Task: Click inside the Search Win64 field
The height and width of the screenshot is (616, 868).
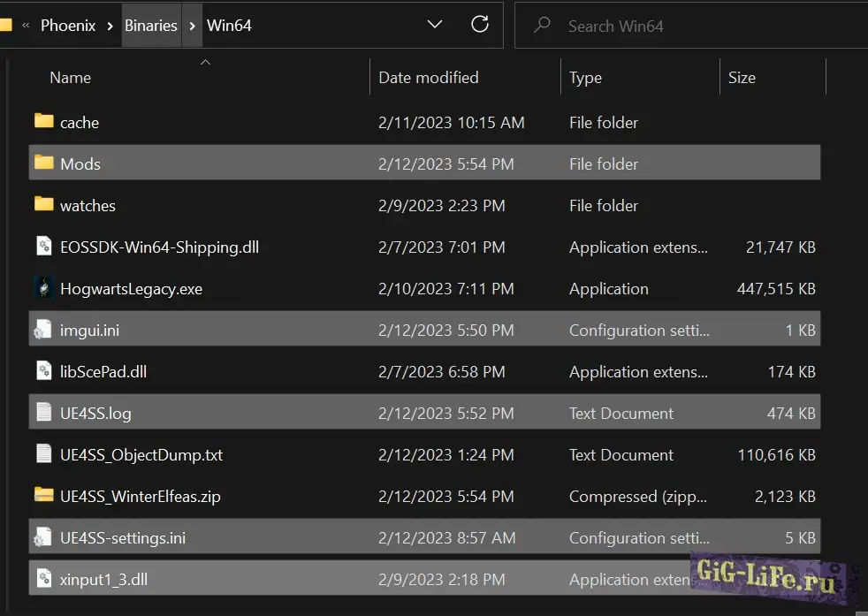Action: [689, 27]
